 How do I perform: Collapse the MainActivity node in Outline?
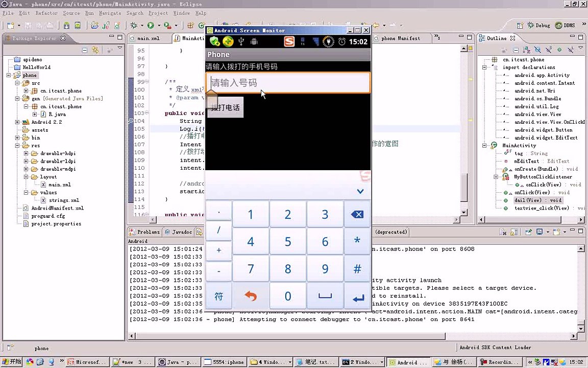[x=484, y=145]
